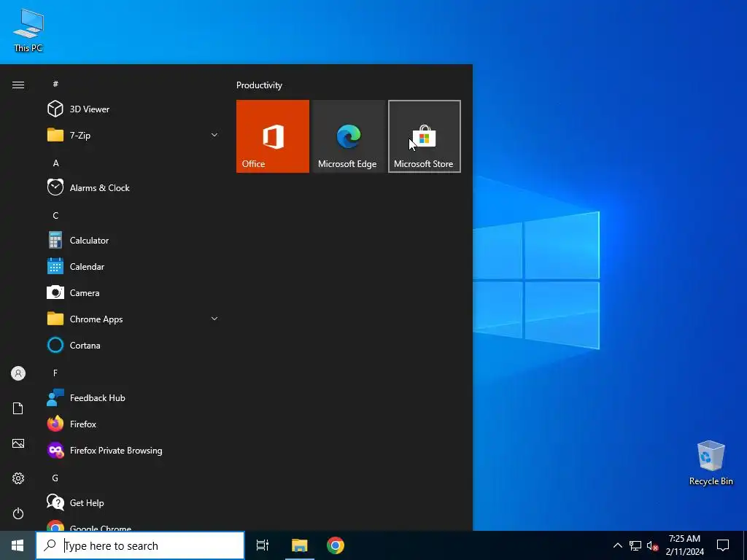This screenshot has width=747, height=560.
Task: Open the user account icon in Start sidebar
Action: click(x=18, y=373)
